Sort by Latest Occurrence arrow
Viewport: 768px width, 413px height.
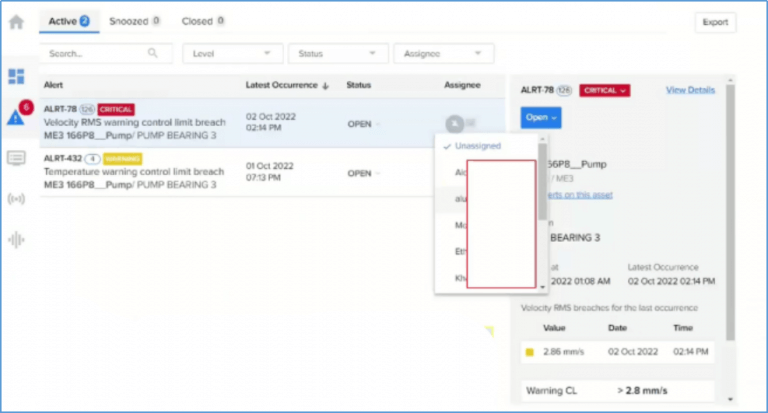(326, 86)
